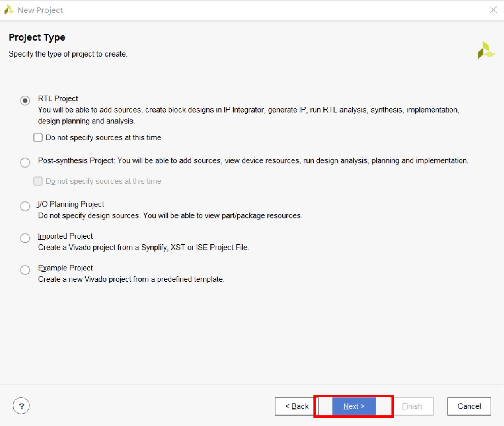Choose the I/O Planning Project option

point(25,206)
